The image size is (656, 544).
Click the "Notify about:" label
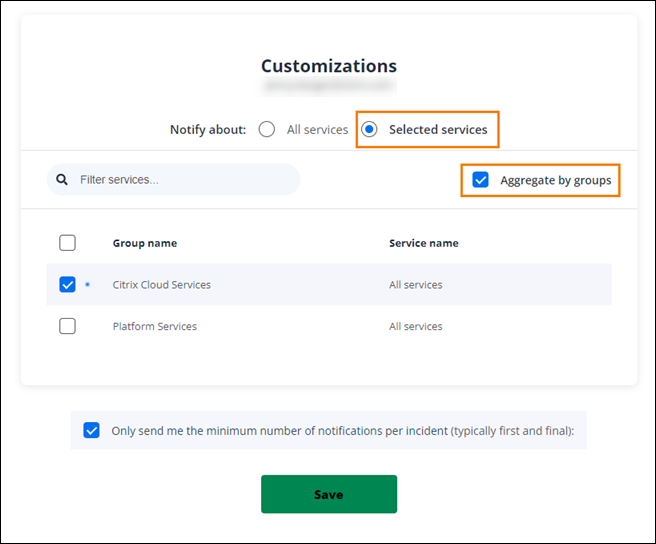(x=208, y=129)
